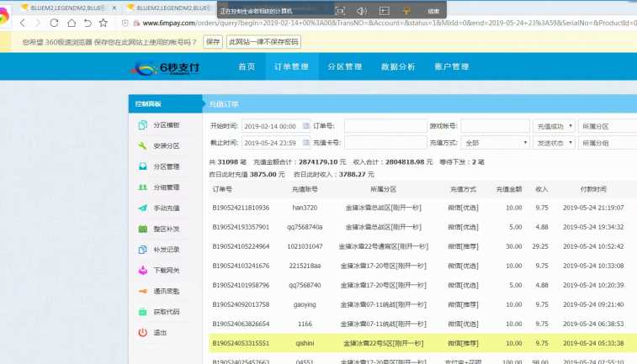Screen dimensions: 637x364
Task: Open the 所属分区 dropdown
Action: click(x=608, y=126)
